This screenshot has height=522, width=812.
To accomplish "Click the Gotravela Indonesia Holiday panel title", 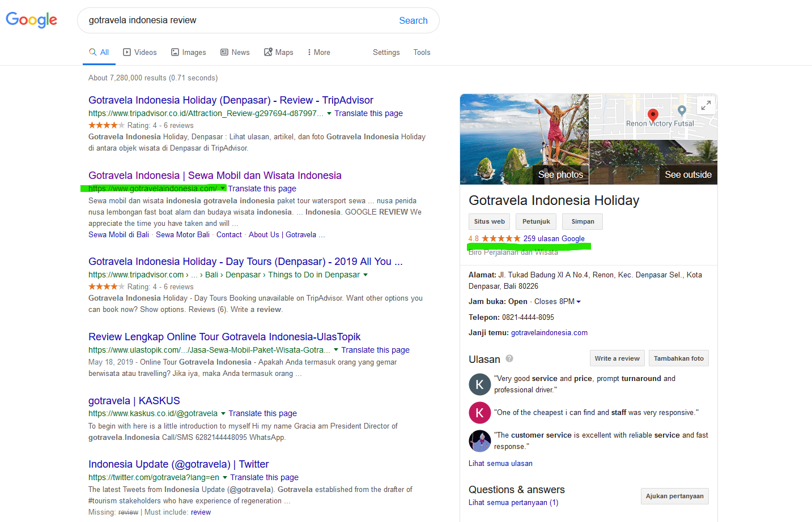I will [554, 200].
